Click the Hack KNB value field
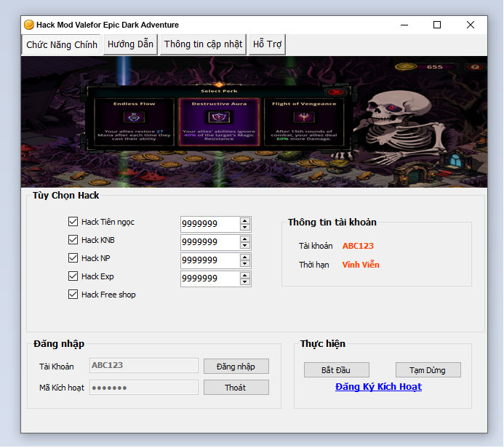 click(x=210, y=242)
